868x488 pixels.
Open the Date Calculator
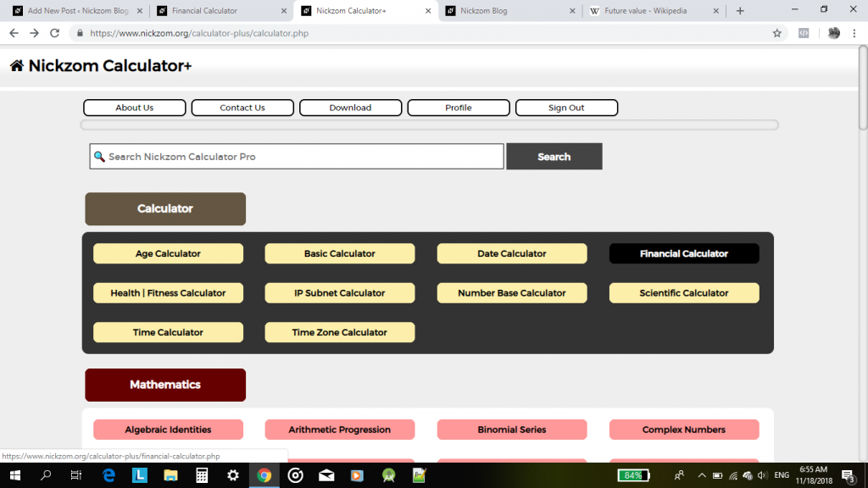tap(511, 253)
